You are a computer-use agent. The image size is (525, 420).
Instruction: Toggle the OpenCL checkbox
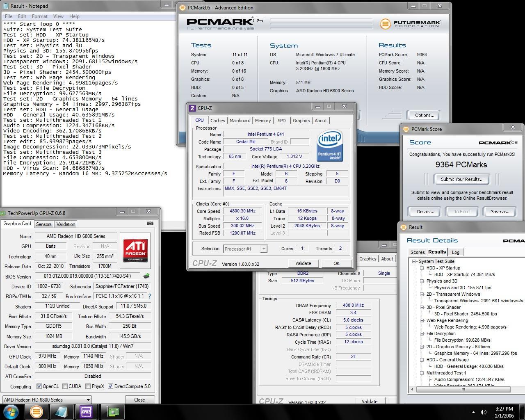point(39,386)
